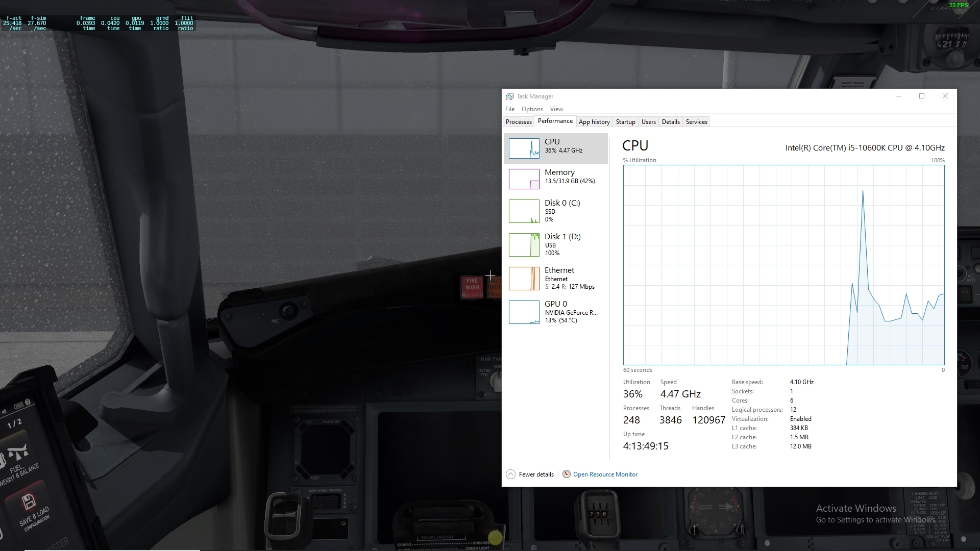
Task: Switch to the Services tab
Action: coord(696,122)
